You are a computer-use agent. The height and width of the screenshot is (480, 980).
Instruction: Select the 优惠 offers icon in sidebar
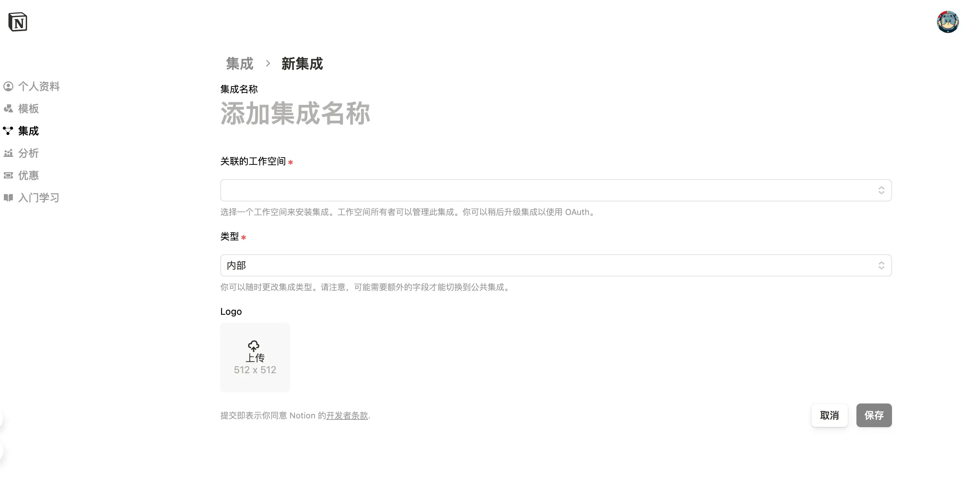(8, 175)
